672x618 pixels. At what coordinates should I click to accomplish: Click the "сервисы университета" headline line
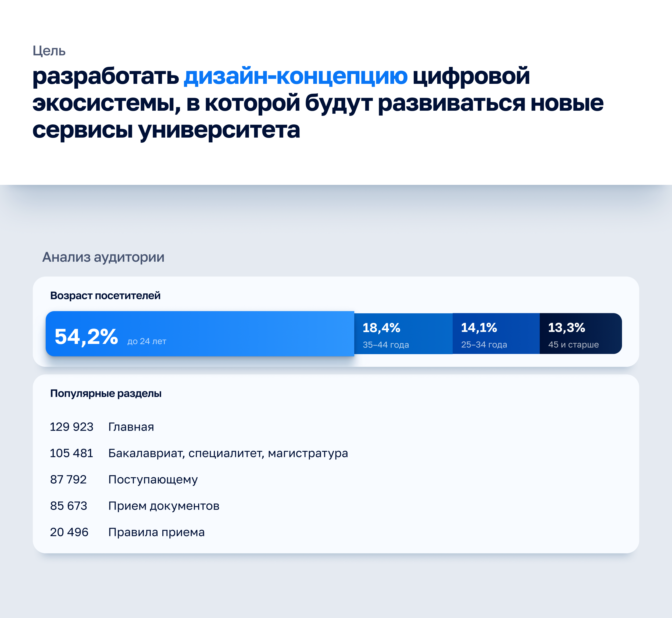click(166, 130)
